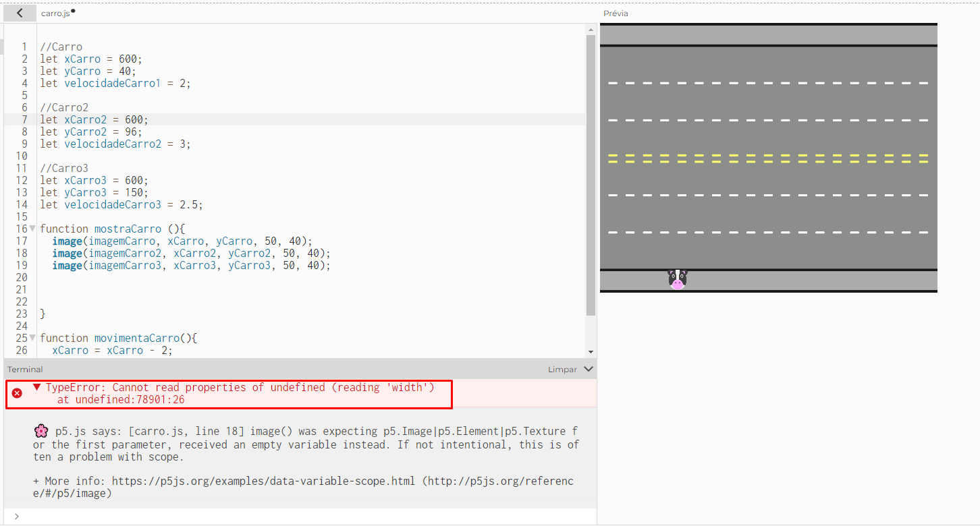Click the 'function movimentaCarro(){' line
The image size is (980, 526).
118,339
